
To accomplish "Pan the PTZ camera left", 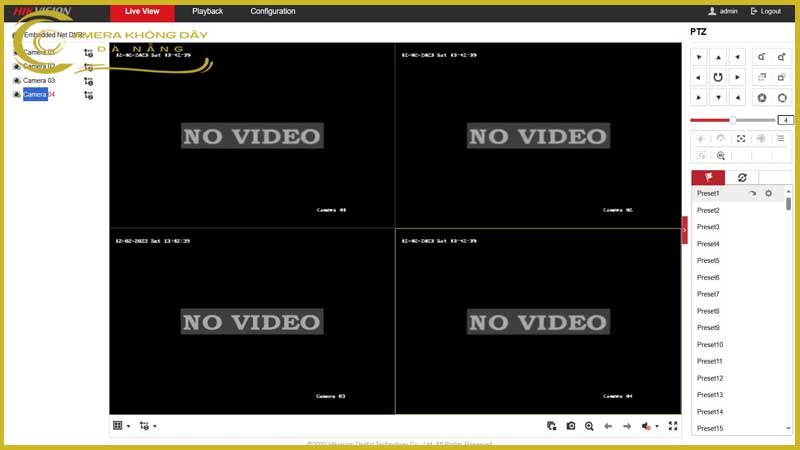I will tap(698, 78).
